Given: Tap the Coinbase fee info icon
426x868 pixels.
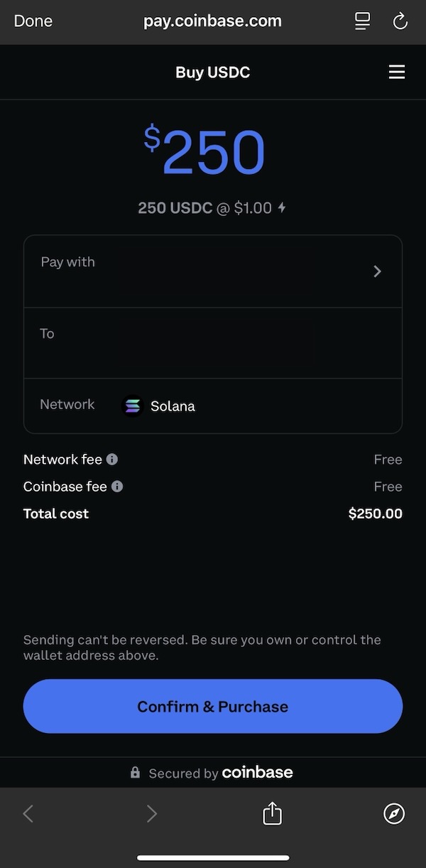Looking at the screenshot, I should point(117,487).
